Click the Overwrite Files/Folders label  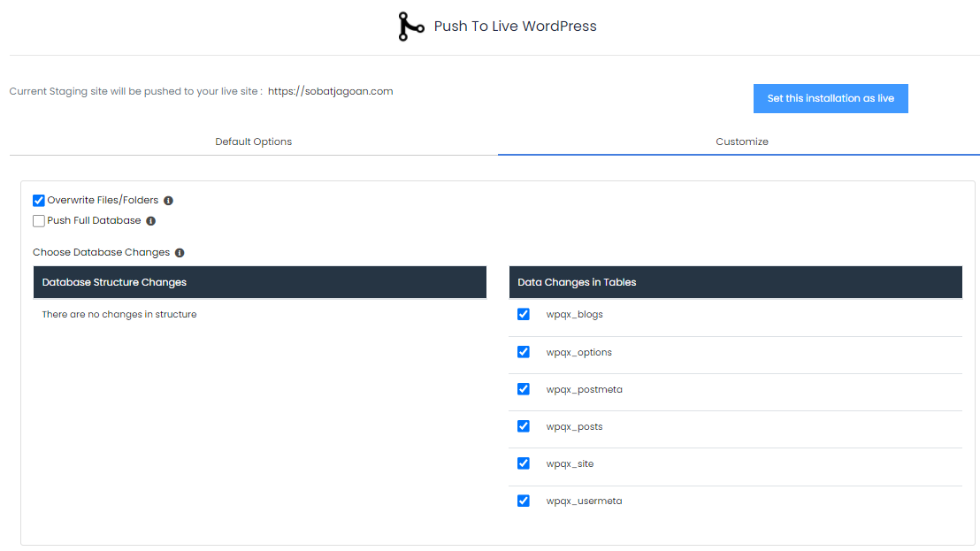(x=103, y=200)
